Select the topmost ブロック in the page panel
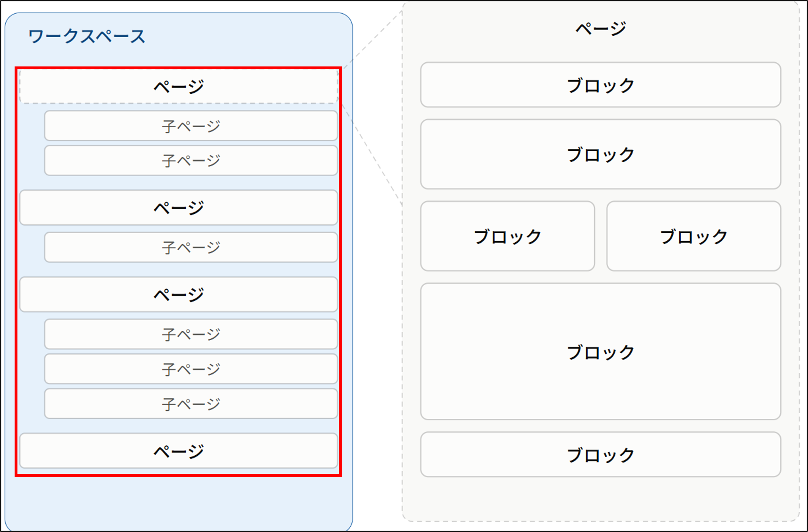Screen dimensions: 808x532 (601, 85)
